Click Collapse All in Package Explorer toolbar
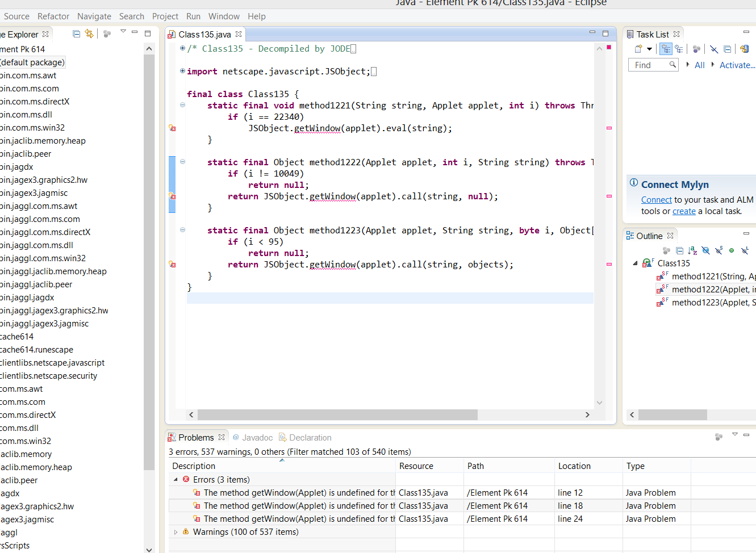Viewport: 756px width, 553px height. pos(76,34)
